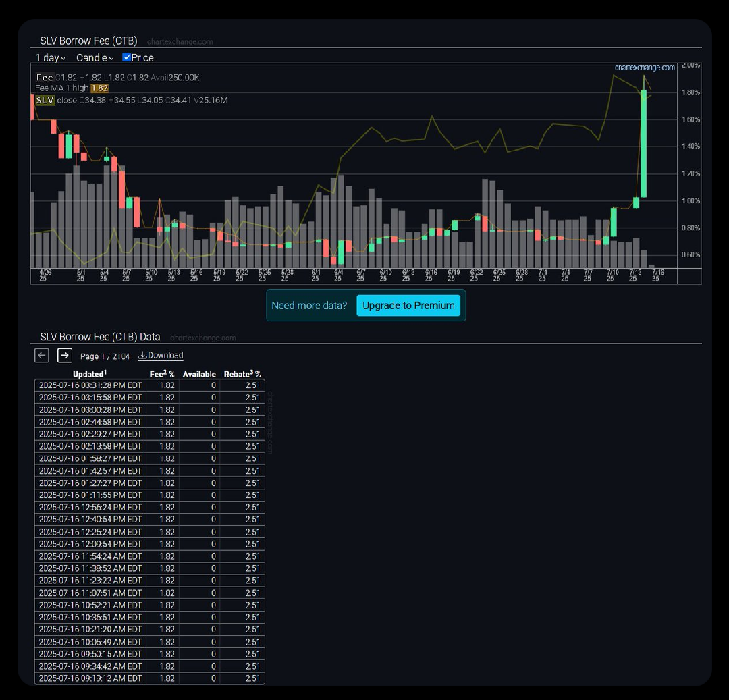Go to the previous data page arrow
729x700 pixels.
click(x=42, y=356)
